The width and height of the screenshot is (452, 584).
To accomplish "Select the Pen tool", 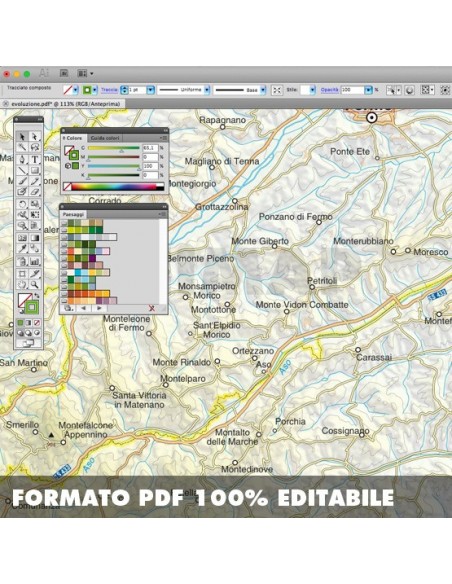I will click(x=22, y=159).
